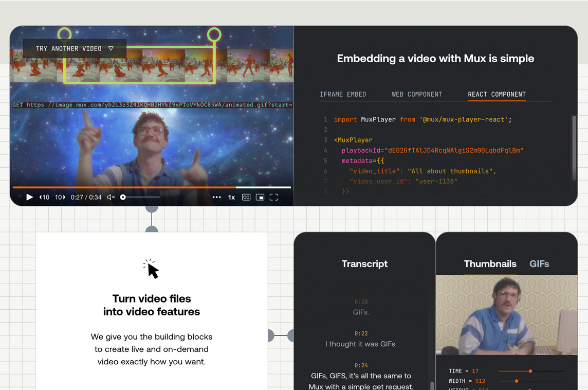Image resolution: width=588 pixels, height=390 pixels.
Task: Switch to the Web Component tab
Action: coord(417,94)
